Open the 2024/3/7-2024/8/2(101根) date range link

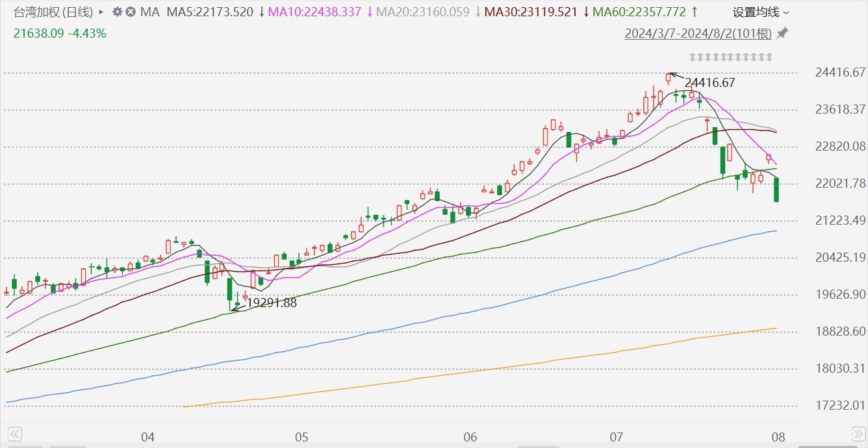pos(699,33)
